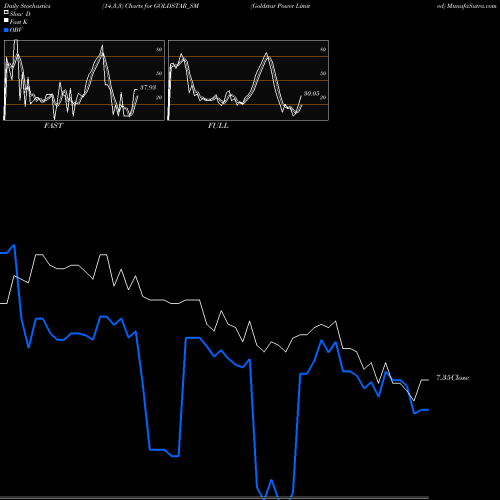Click the 50 level label in FULL chart

point(323,73)
